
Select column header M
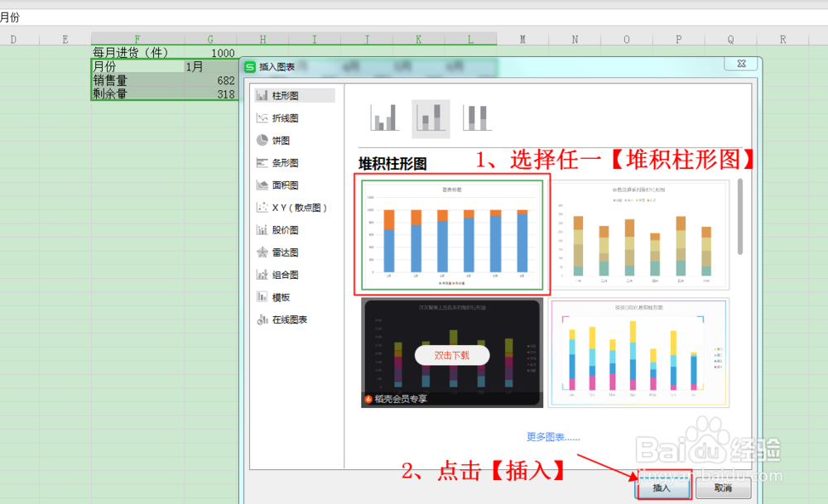pyautogui.click(x=522, y=39)
